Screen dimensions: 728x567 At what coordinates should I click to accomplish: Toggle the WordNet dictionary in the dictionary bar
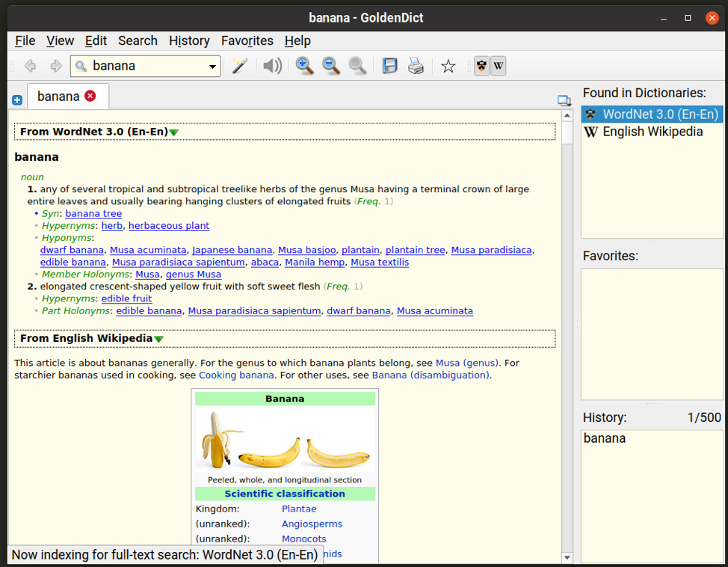(482, 66)
